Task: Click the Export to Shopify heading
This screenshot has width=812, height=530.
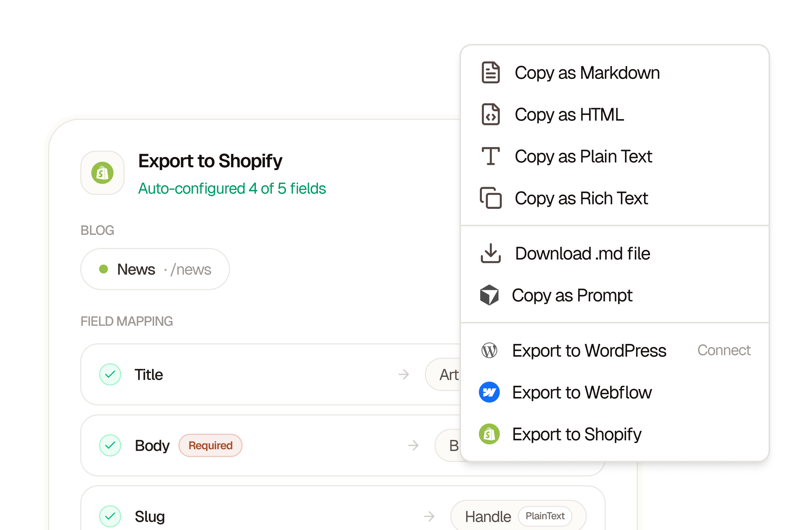Action: pyautogui.click(x=210, y=161)
